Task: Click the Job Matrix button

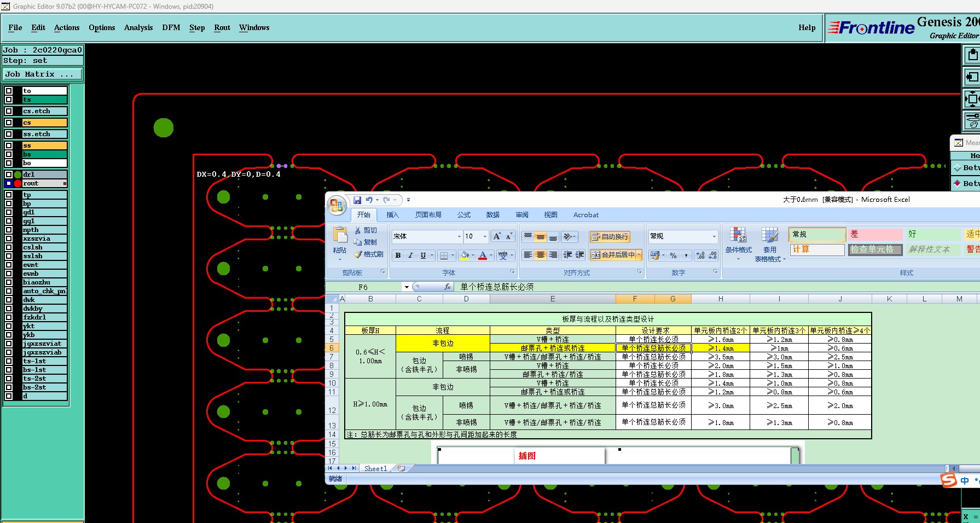Action: pyautogui.click(x=43, y=74)
